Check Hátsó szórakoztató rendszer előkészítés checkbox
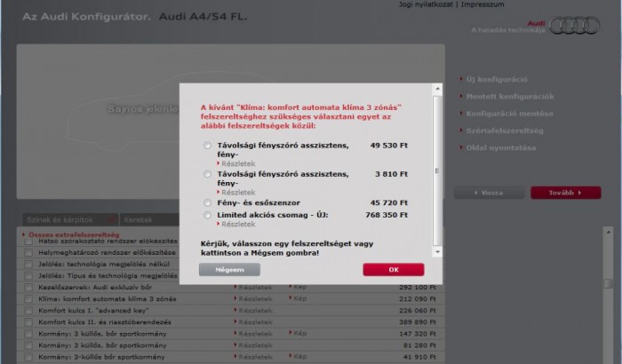Screen dimensions: 622x364 tap(28, 241)
